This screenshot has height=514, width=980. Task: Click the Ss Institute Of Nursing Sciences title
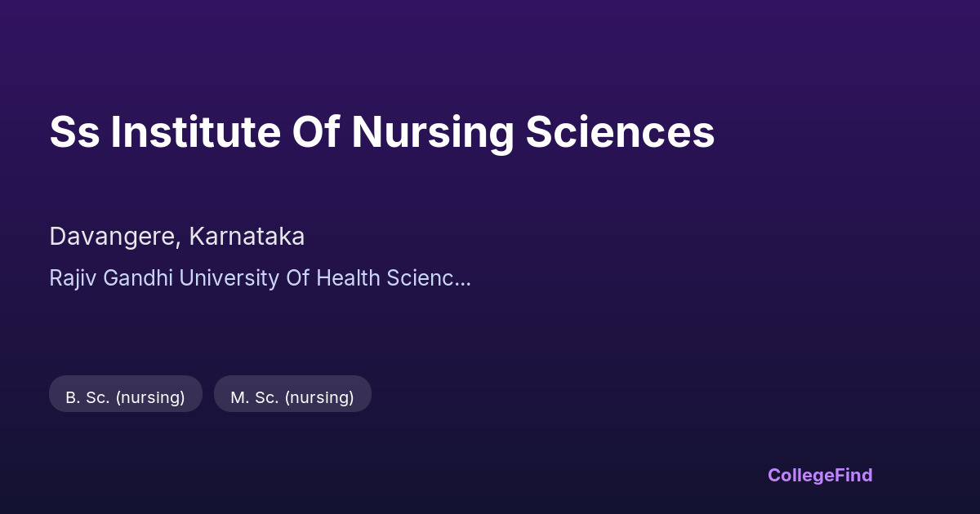[x=381, y=132]
